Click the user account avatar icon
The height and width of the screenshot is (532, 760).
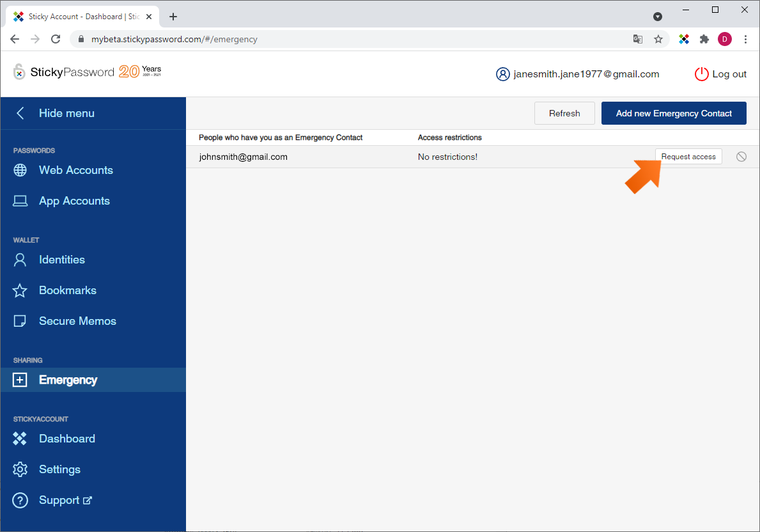click(502, 74)
